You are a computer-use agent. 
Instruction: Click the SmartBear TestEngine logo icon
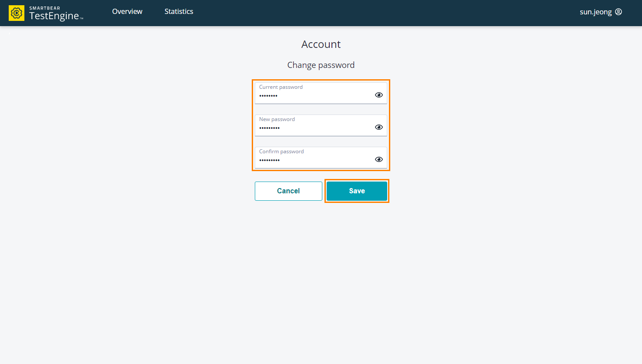tap(17, 13)
